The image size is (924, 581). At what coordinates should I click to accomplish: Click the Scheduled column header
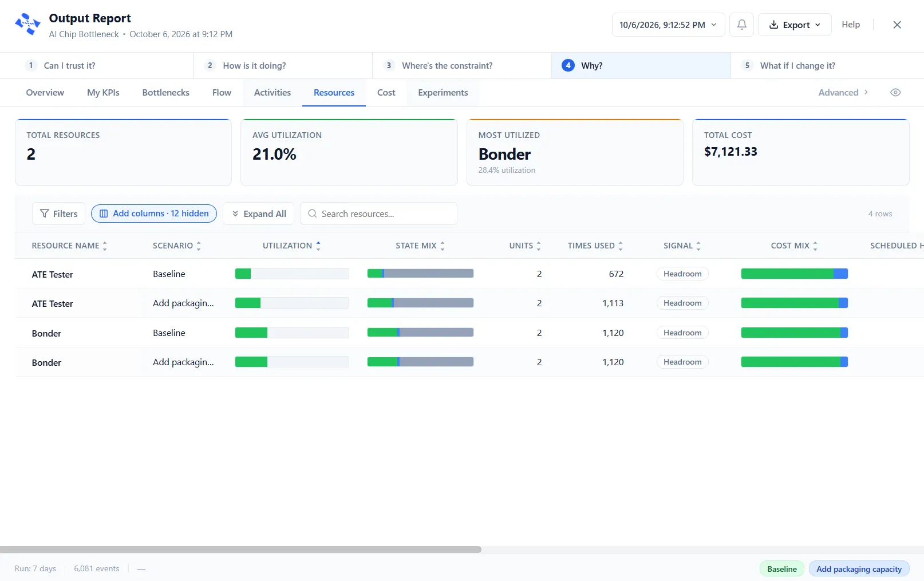tap(897, 246)
